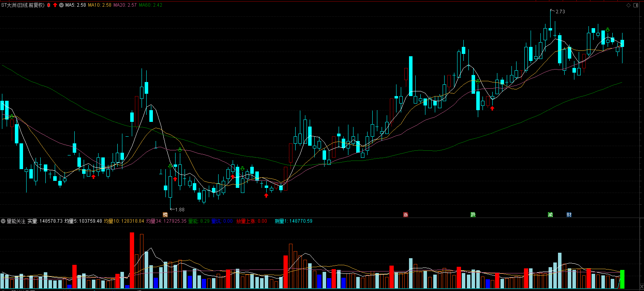Expand the main chart indicator dropdown arrow

61,5
